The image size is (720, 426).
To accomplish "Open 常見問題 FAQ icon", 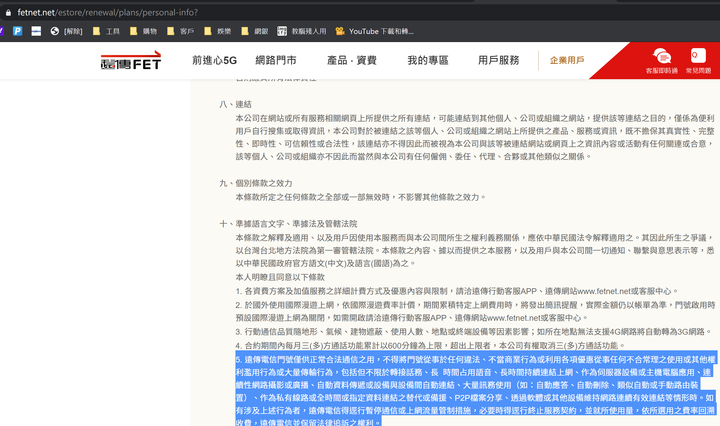I will (698, 61).
